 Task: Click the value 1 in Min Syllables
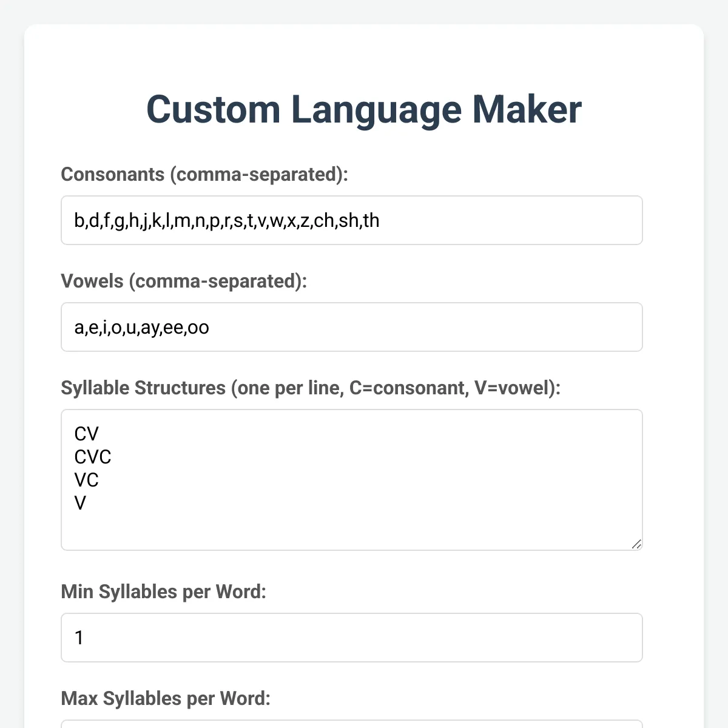click(79, 638)
